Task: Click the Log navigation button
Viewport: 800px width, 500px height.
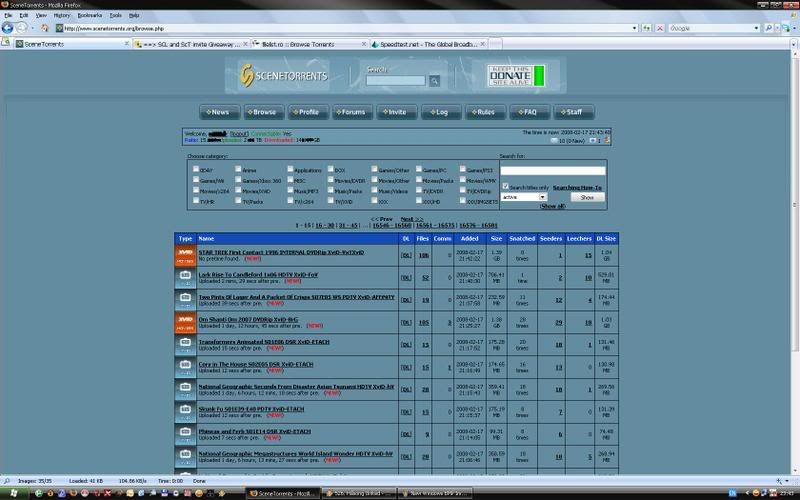Action: [441, 112]
